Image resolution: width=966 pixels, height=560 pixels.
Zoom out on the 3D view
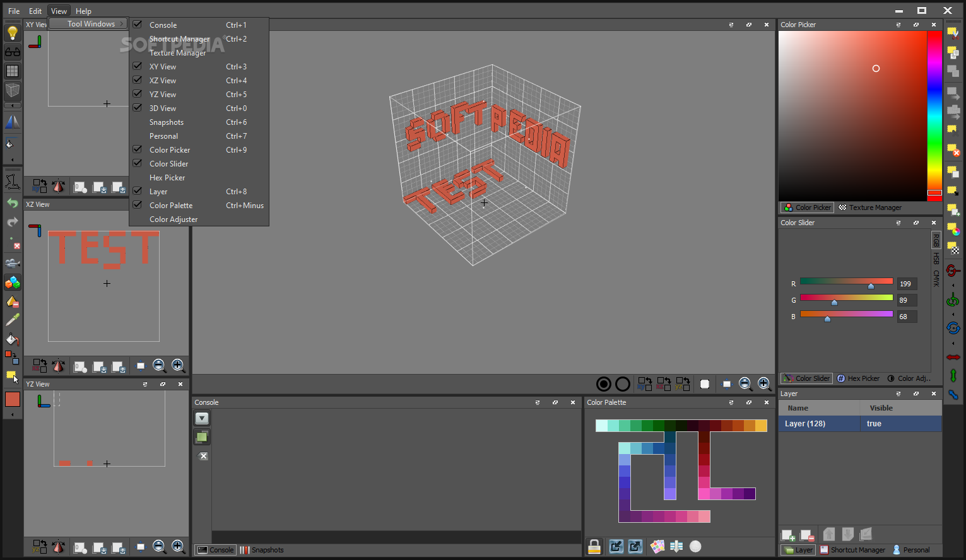745,383
